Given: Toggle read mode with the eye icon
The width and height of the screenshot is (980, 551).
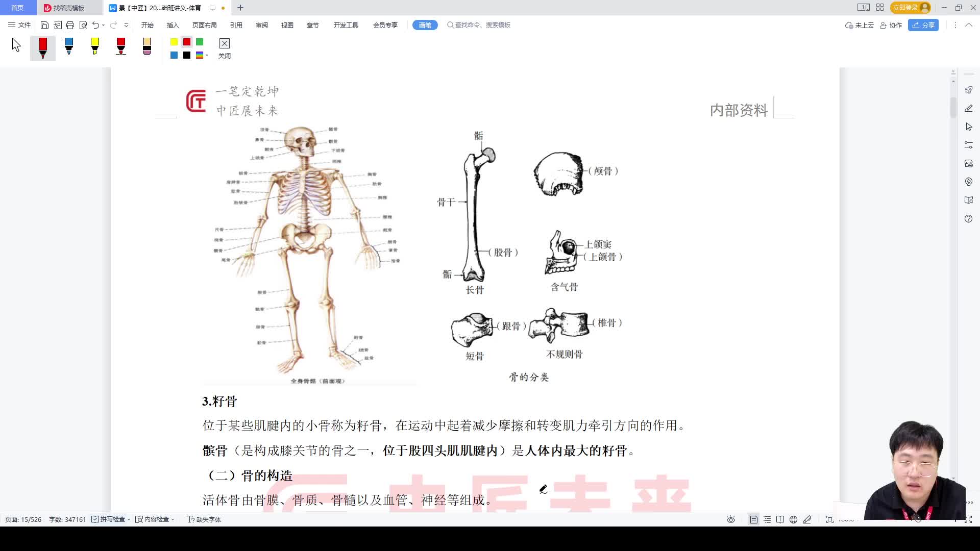Looking at the screenshot, I should [731, 519].
